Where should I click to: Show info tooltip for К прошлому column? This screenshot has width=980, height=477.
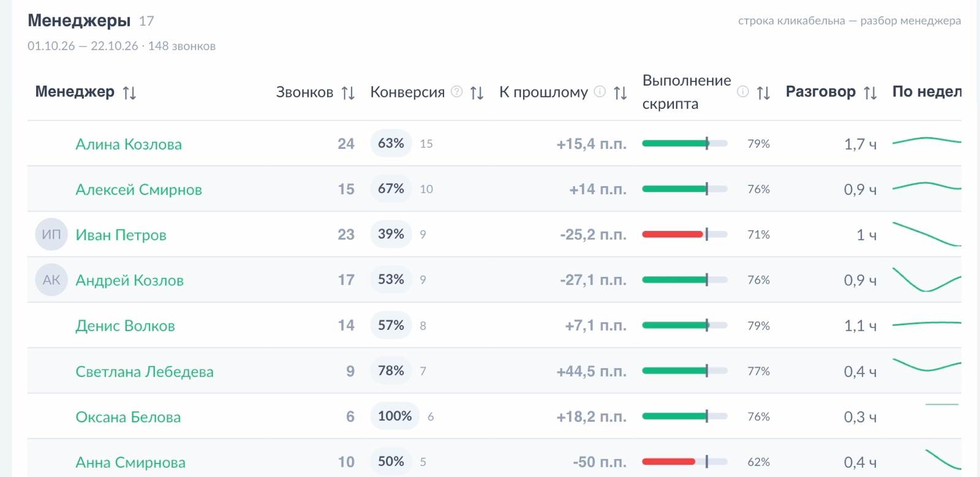(600, 91)
